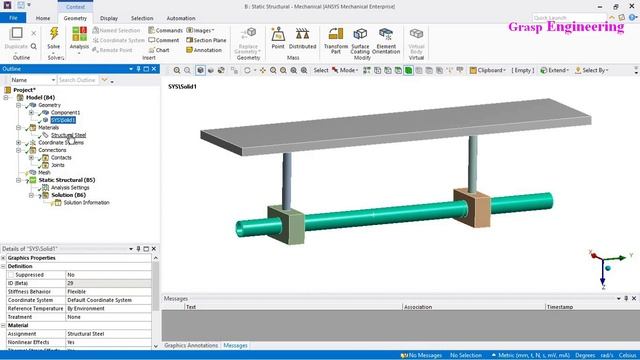The image size is (640, 360).
Task: Click Remote Point in the ribbon
Action: pyautogui.click(x=112, y=50)
